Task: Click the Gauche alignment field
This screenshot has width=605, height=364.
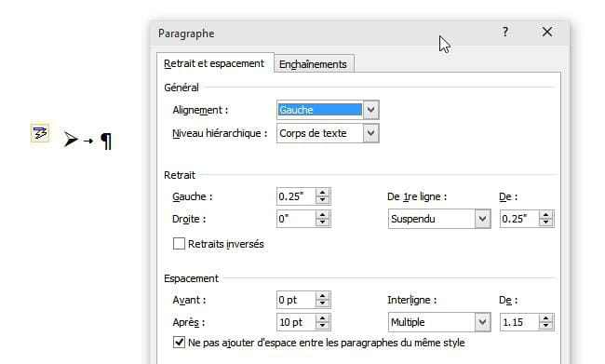Action: [320, 110]
